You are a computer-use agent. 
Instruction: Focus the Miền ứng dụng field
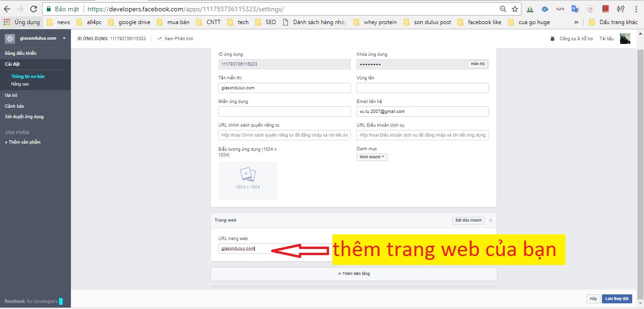tap(285, 112)
